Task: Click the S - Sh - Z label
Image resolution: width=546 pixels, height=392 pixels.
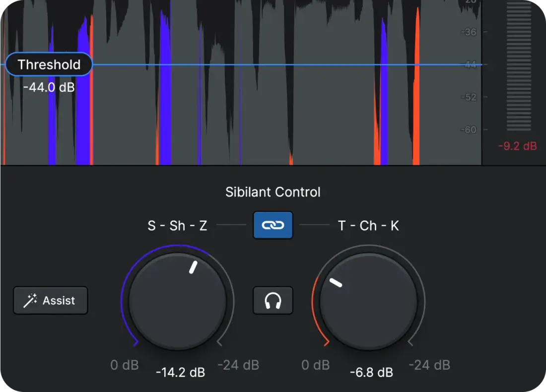Action: (177, 226)
